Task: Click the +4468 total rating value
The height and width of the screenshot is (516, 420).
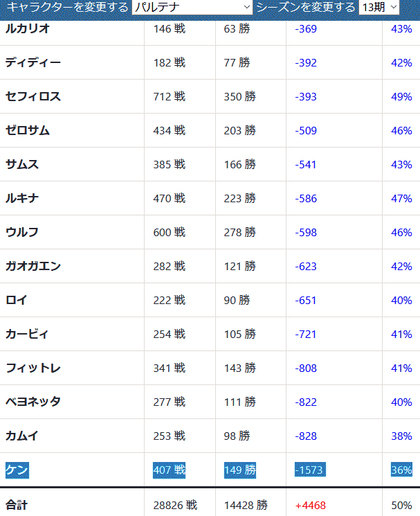Action: [310, 505]
